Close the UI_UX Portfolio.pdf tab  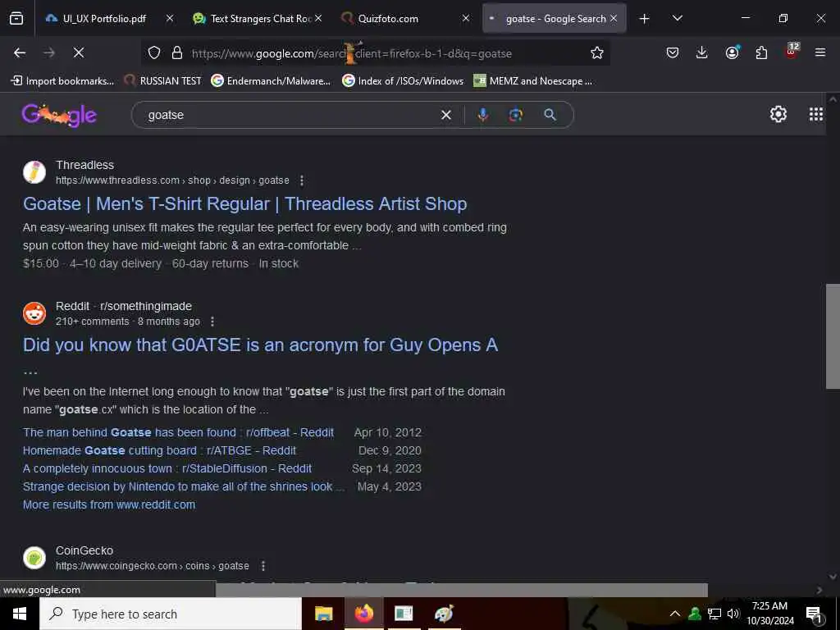tap(170, 18)
